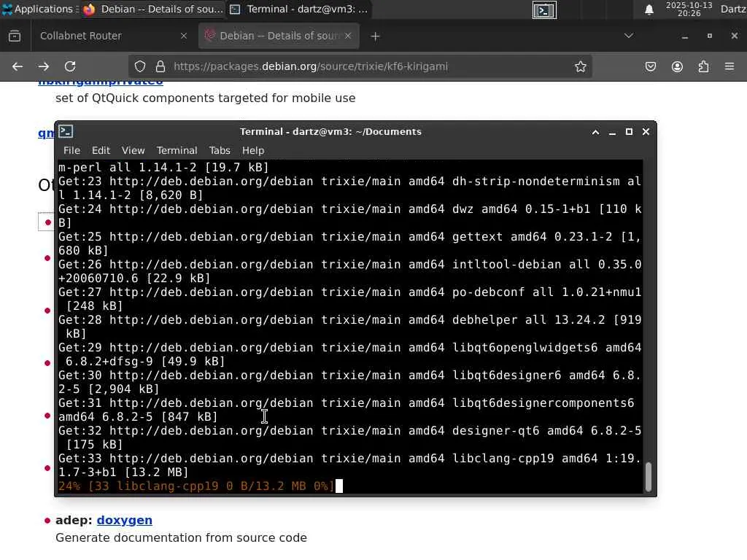This screenshot has height=560, width=747.
Task: Open the terminal Tabs menu
Action: coord(220,150)
